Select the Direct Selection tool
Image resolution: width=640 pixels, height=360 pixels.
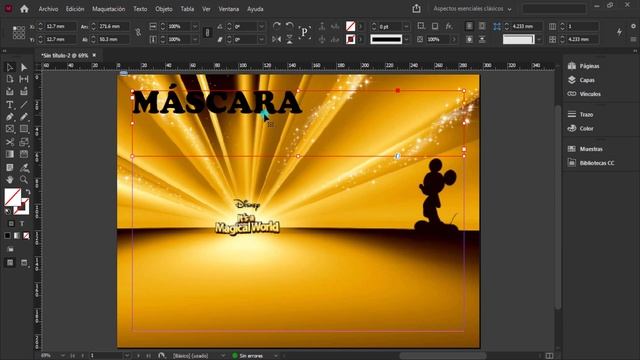(x=24, y=67)
